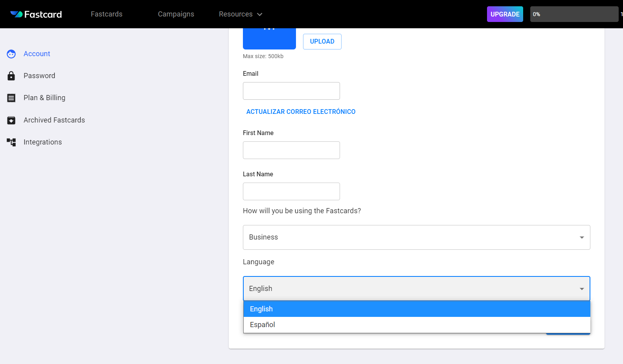Open Plan & Billing section
Screen dimensions: 623x364
(x=44, y=98)
